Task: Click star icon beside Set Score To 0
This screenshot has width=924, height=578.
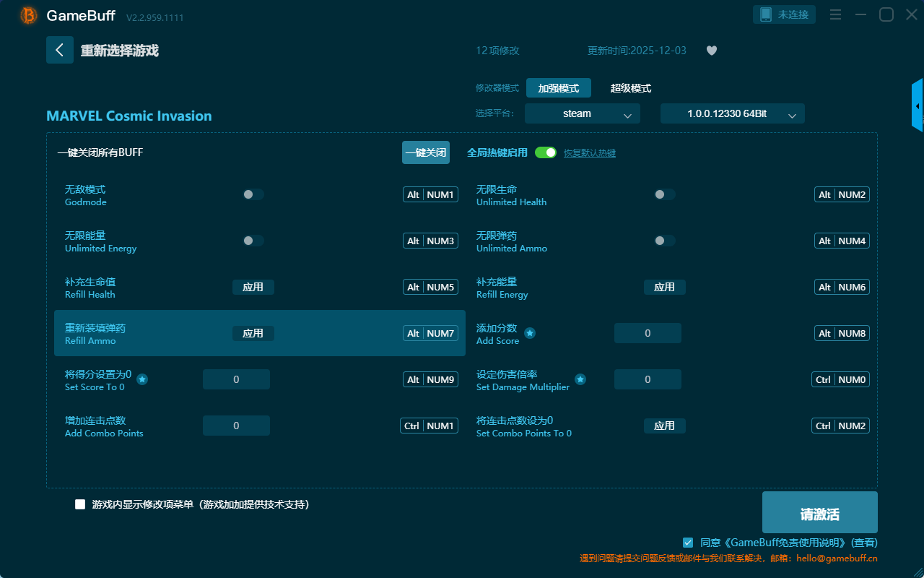Action: pos(142,379)
